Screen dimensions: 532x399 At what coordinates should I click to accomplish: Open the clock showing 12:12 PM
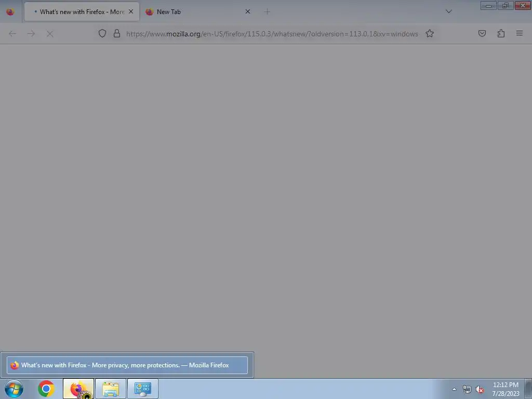coord(506,389)
